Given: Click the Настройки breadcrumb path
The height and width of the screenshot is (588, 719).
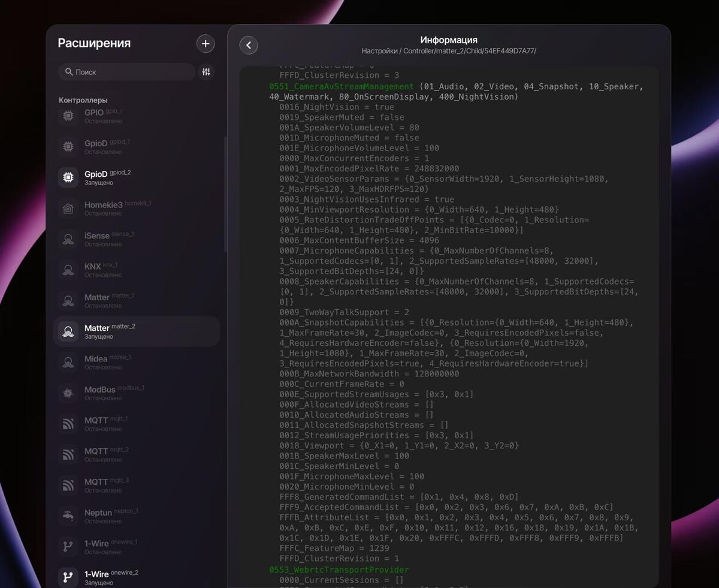Looking at the screenshot, I should [449, 51].
